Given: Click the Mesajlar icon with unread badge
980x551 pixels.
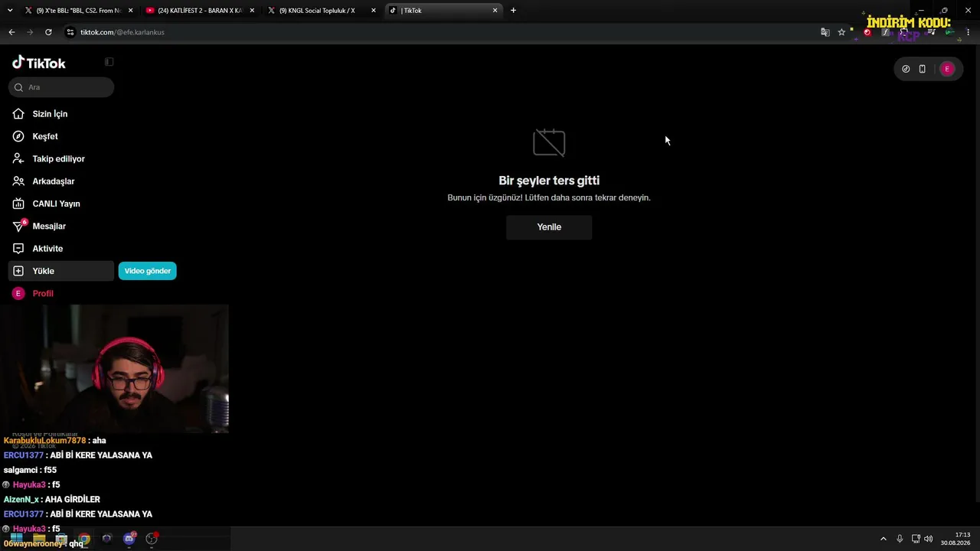Looking at the screenshot, I should [x=19, y=226].
